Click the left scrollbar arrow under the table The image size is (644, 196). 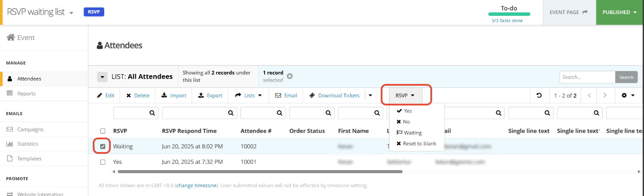click(x=114, y=171)
